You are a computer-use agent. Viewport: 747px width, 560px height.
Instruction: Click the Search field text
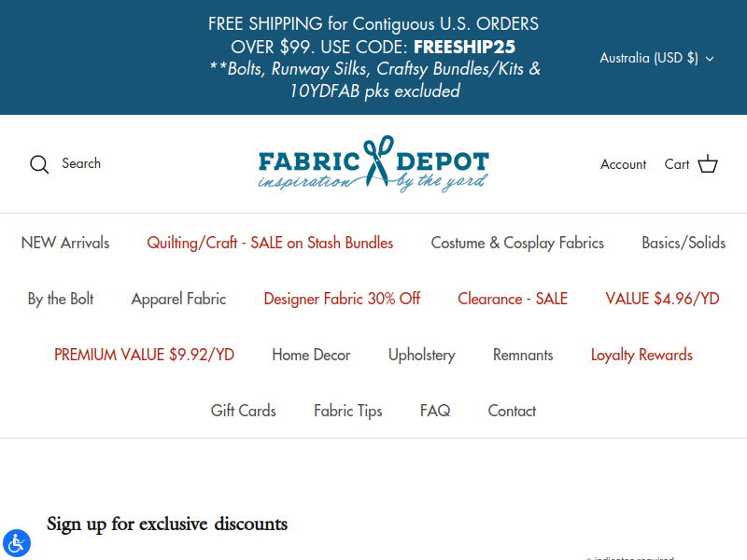81,163
